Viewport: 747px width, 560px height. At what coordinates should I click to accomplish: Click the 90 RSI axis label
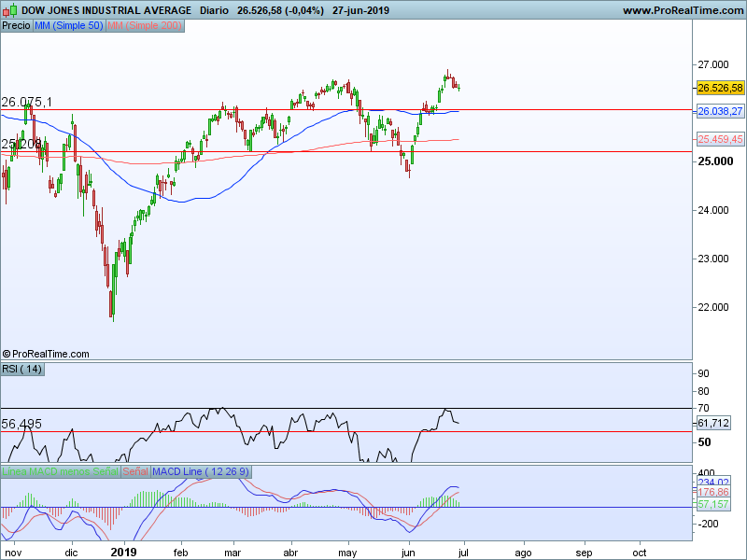[704, 373]
